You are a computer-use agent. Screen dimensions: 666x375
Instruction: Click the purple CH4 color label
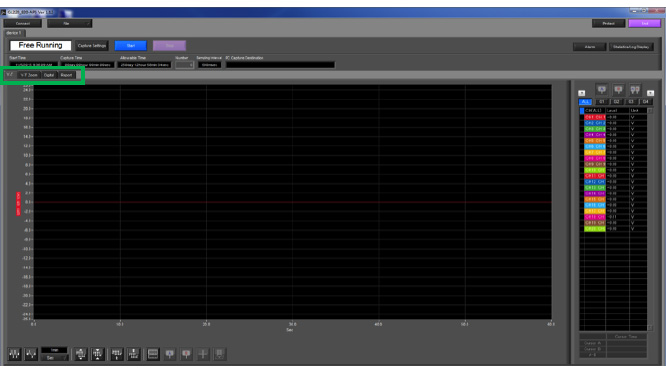click(x=595, y=135)
